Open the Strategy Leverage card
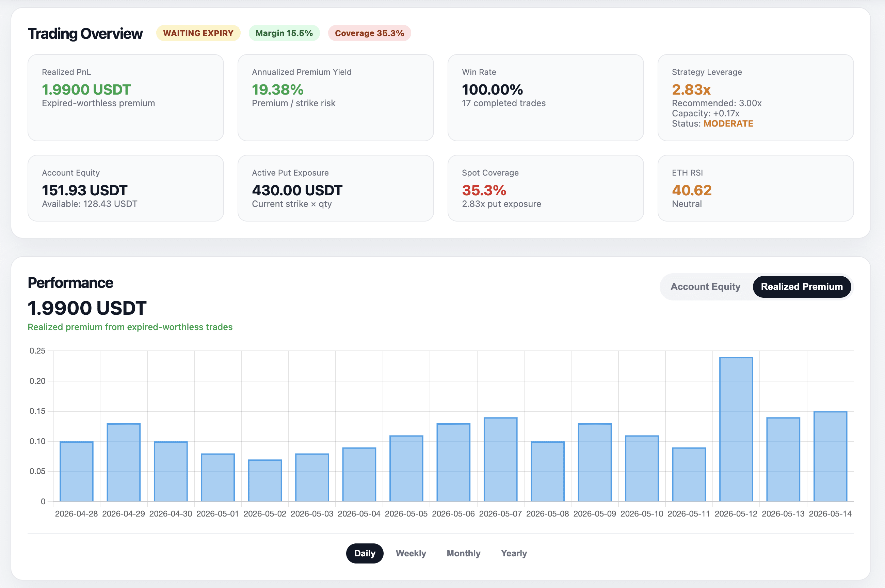885x588 pixels. pyautogui.click(x=756, y=98)
